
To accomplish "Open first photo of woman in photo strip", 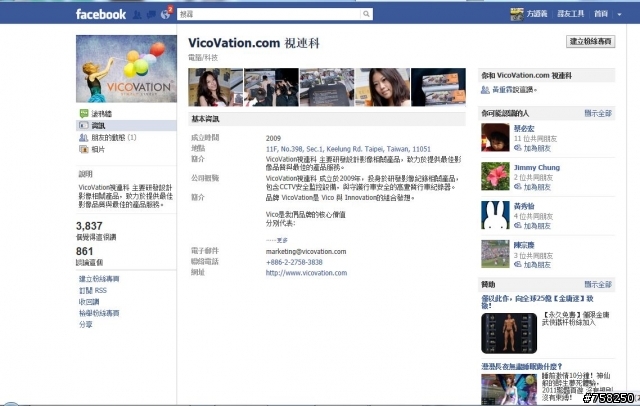I will [216, 87].
